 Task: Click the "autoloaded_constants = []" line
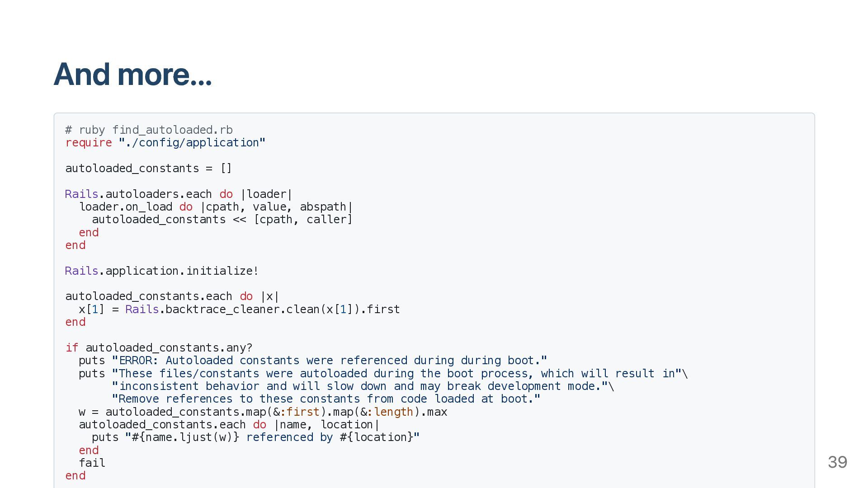pyautogui.click(x=148, y=169)
